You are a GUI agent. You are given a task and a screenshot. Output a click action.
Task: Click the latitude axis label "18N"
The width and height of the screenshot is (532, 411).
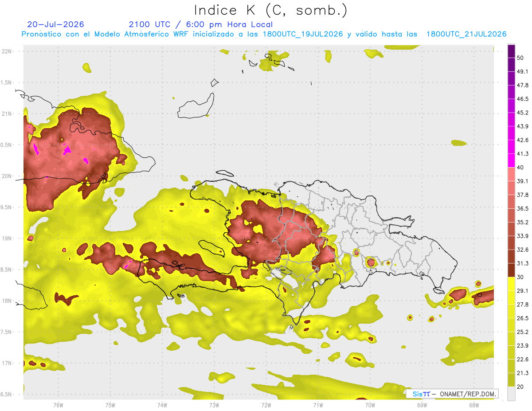click(x=7, y=301)
